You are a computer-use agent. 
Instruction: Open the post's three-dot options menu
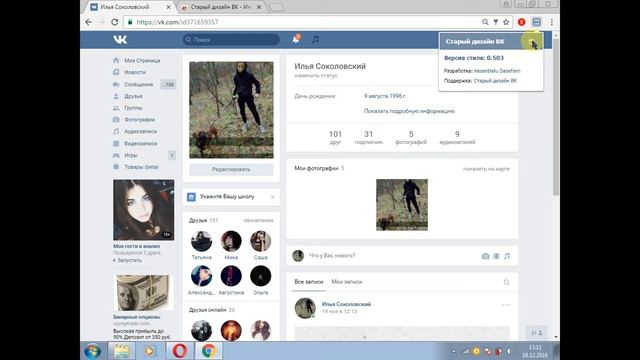pyautogui.click(x=506, y=305)
